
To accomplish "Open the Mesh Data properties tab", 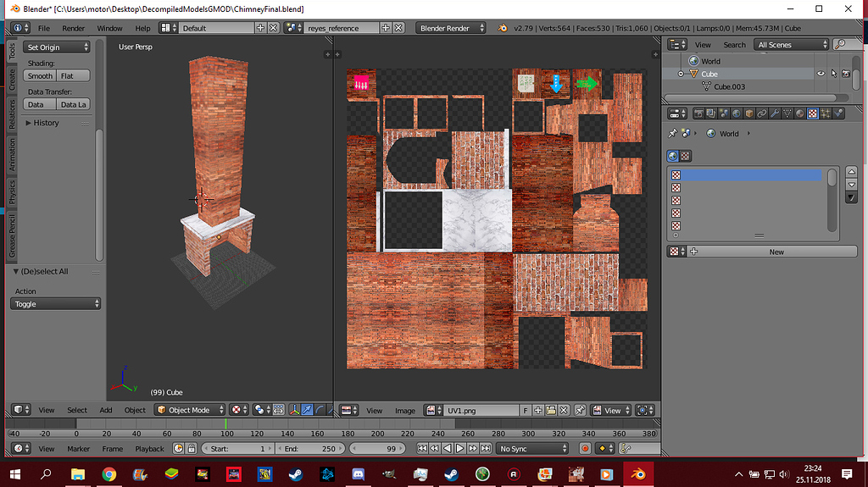I will pyautogui.click(x=787, y=113).
